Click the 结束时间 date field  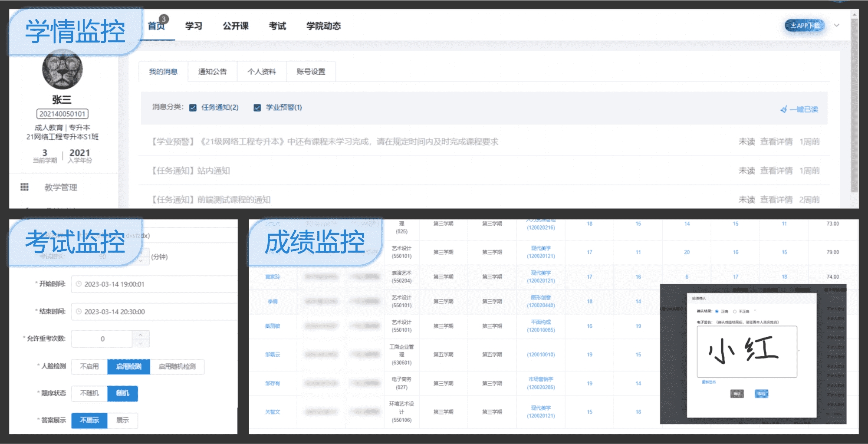coord(154,312)
